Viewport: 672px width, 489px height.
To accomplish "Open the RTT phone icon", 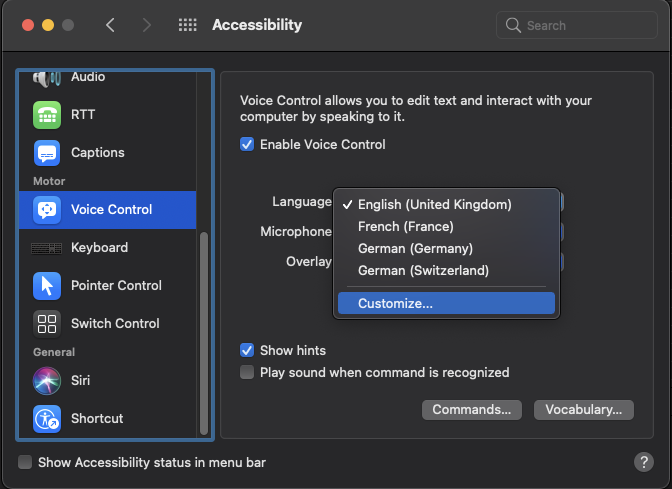I will (47, 115).
